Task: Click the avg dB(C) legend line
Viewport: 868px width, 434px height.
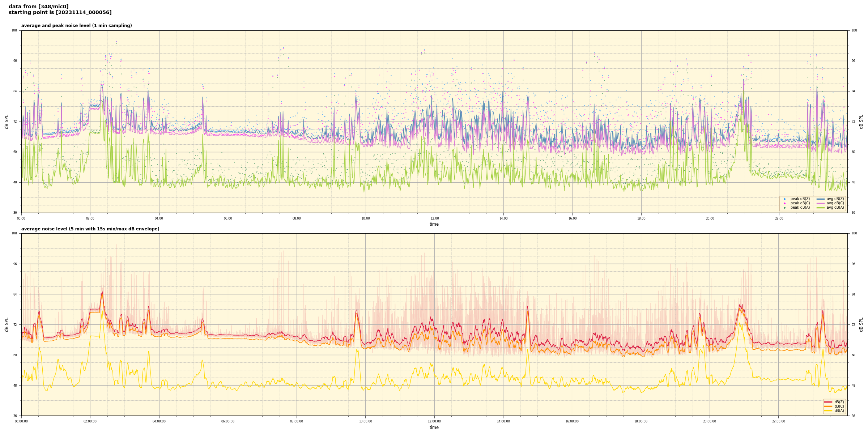Action: pos(821,203)
